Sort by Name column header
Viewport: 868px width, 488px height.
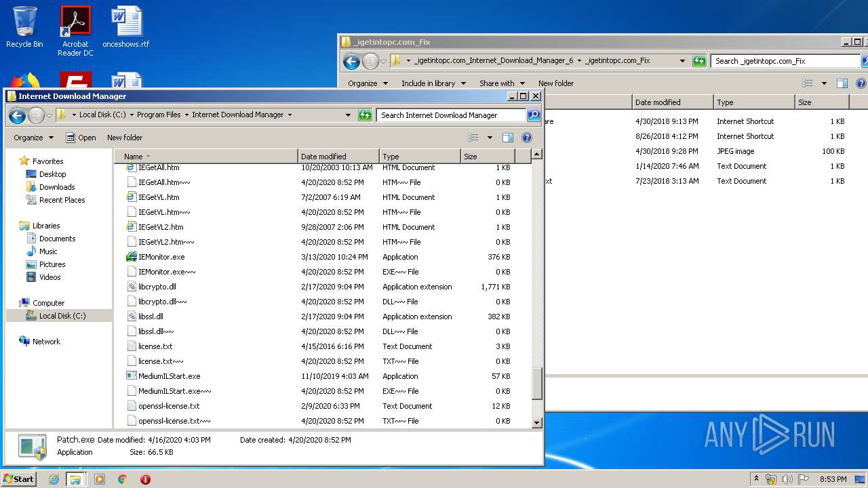click(206, 157)
